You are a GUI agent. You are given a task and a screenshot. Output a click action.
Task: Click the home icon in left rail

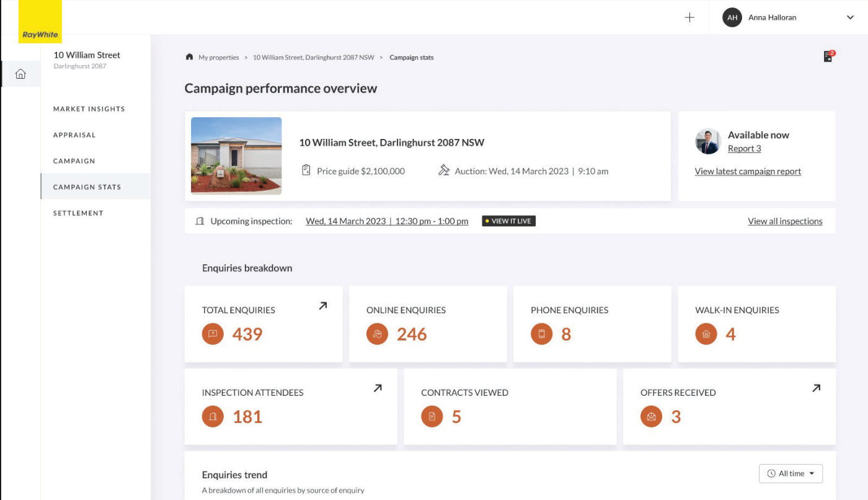coord(20,74)
